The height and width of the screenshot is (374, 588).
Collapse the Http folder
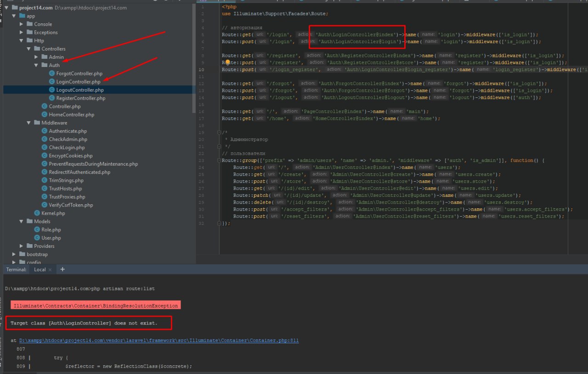pyautogui.click(x=22, y=41)
